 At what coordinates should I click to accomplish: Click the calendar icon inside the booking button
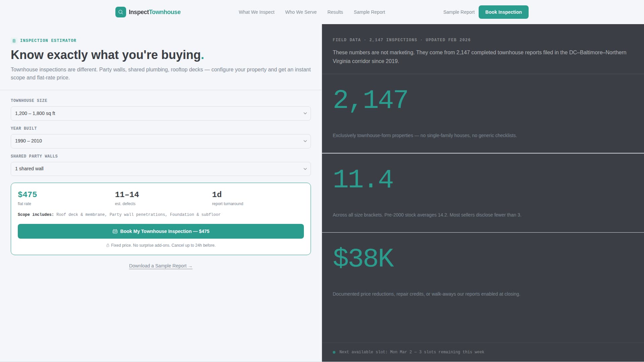(115, 231)
